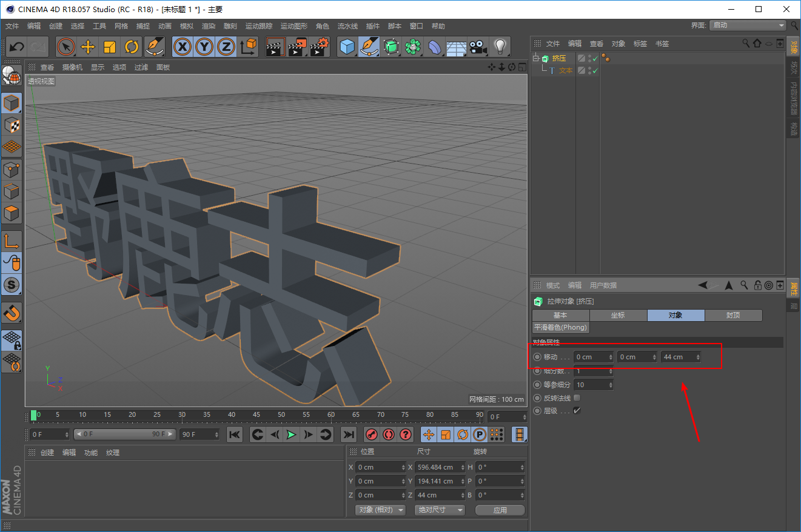Click the Phong tag on 挤压
This screenshot has width=801, height=532.
[605, 58]
